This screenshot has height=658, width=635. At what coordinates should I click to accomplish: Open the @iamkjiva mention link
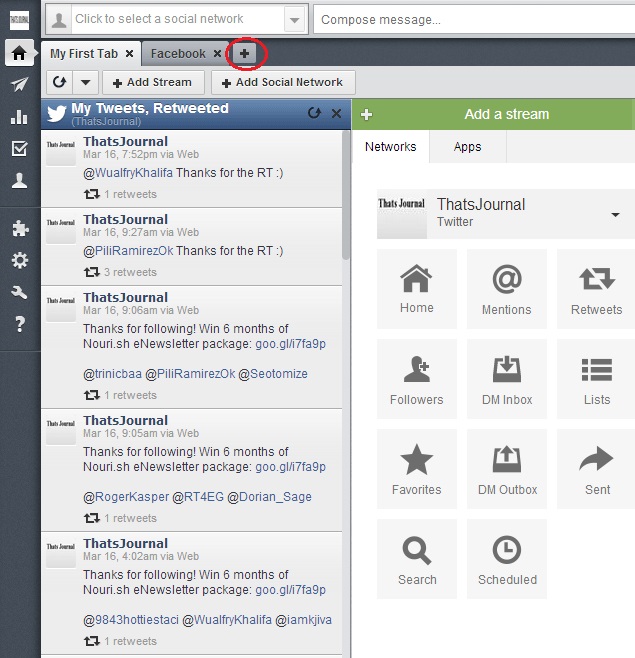tap(303, 620)
